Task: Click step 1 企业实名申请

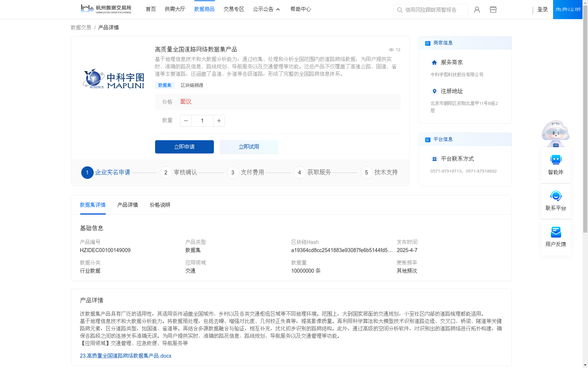Action: (106, 172)
